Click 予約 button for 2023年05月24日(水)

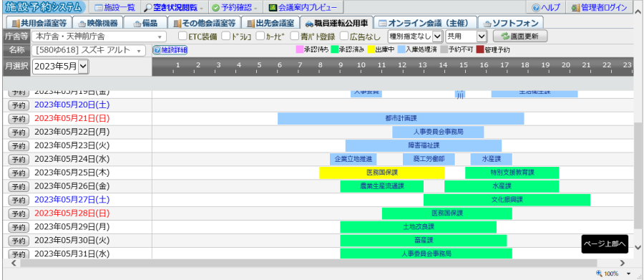[x=19, y=160]
